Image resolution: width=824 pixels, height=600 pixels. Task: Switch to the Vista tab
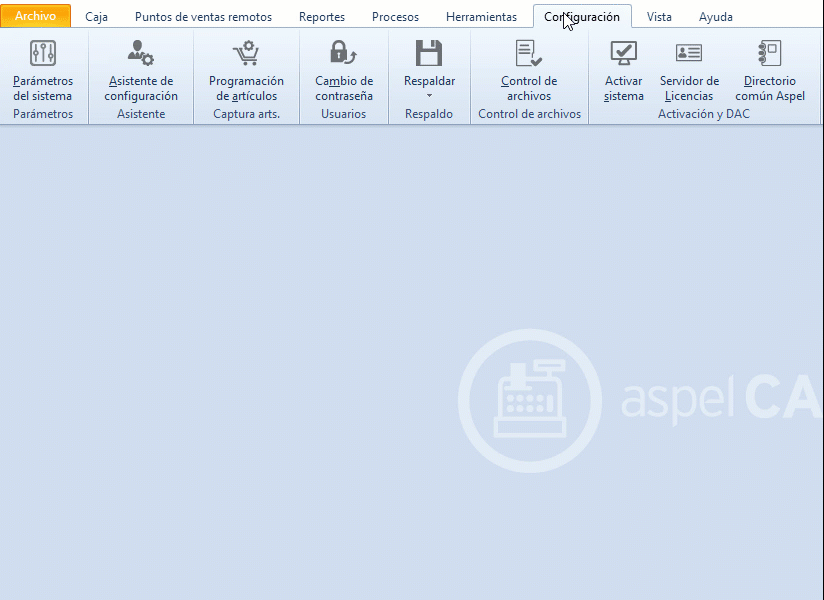coord(659,17)
